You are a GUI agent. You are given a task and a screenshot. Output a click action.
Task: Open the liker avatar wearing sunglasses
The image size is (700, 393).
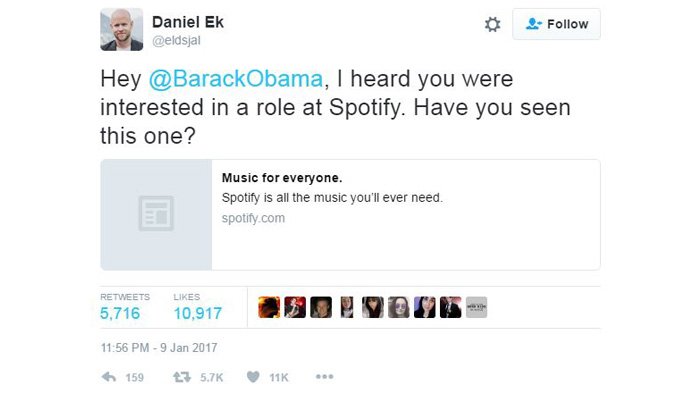[x=399, y=307]
